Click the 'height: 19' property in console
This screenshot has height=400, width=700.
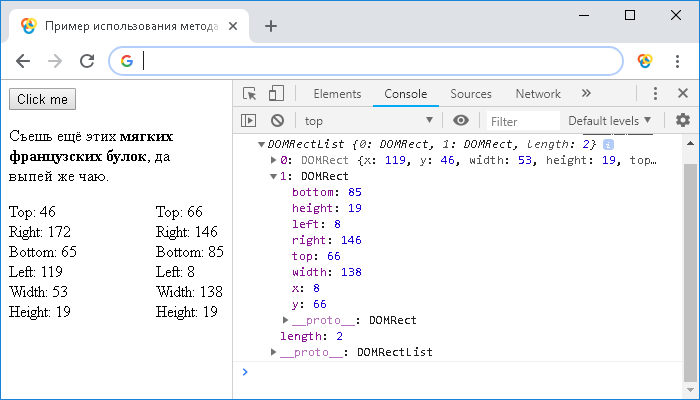click(327, 208)
